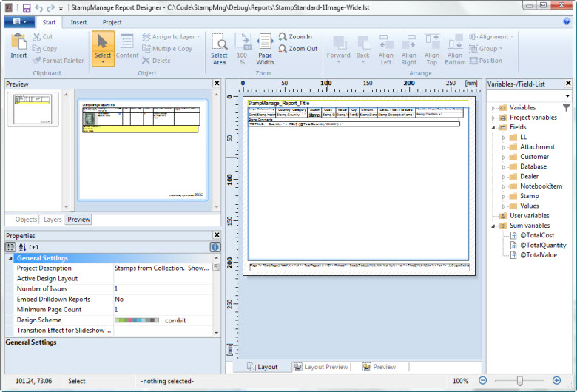This screenshot has width=577, height=392.
Task: Switch to the Layers panel tab
Action: [53, 220]
